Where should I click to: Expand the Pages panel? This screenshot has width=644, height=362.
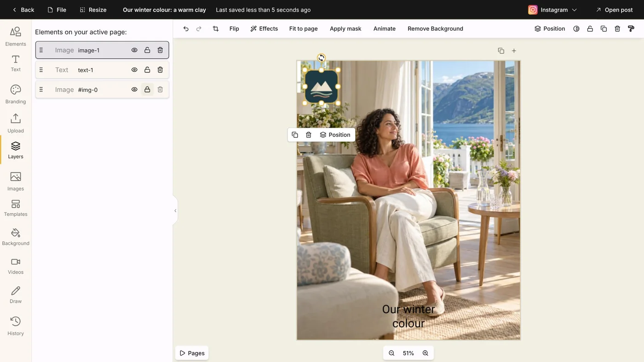(192, 353)
